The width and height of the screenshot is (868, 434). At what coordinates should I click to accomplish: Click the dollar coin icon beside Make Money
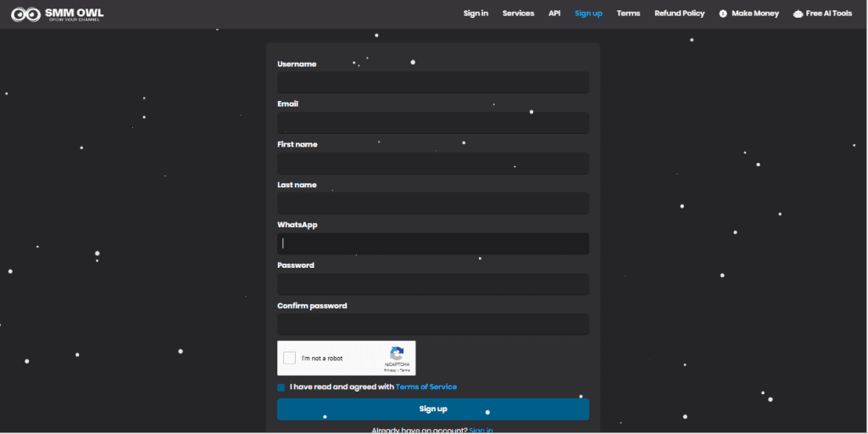(x=723, y=14)
